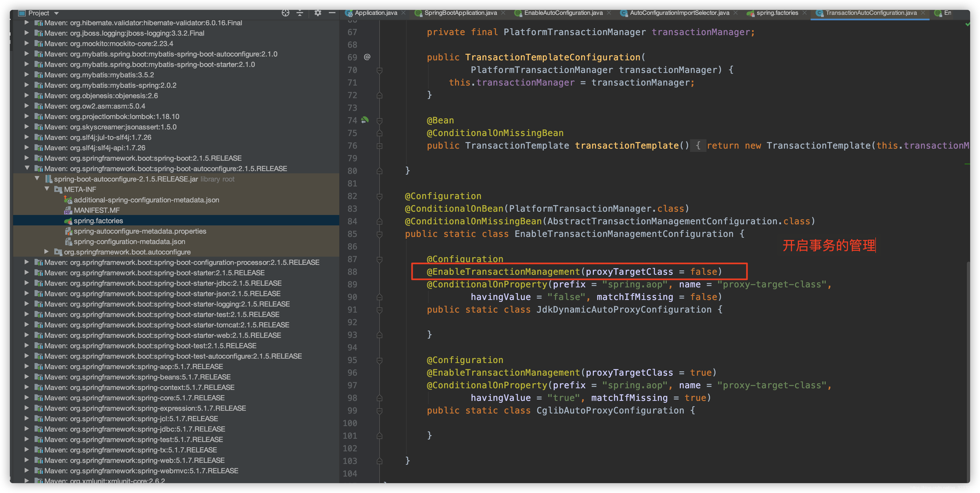Collapse the META-INF folder
This screenshot has width=980, height=493.
pyautogui.click(x=47, y=189)
